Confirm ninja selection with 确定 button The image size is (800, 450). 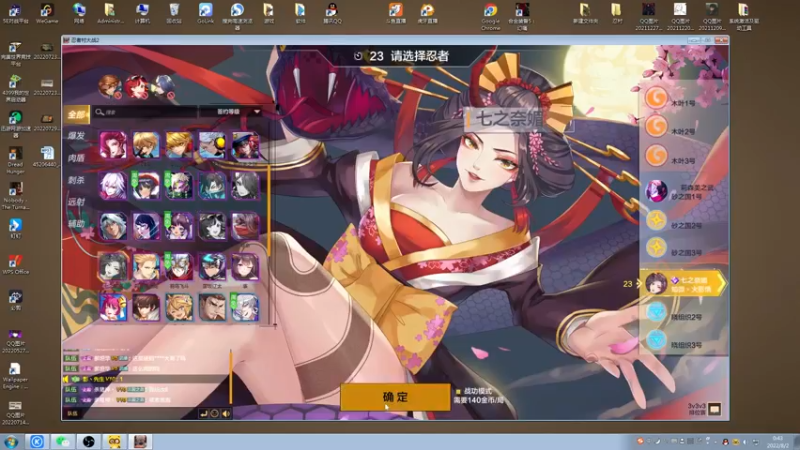coord(395,397)
